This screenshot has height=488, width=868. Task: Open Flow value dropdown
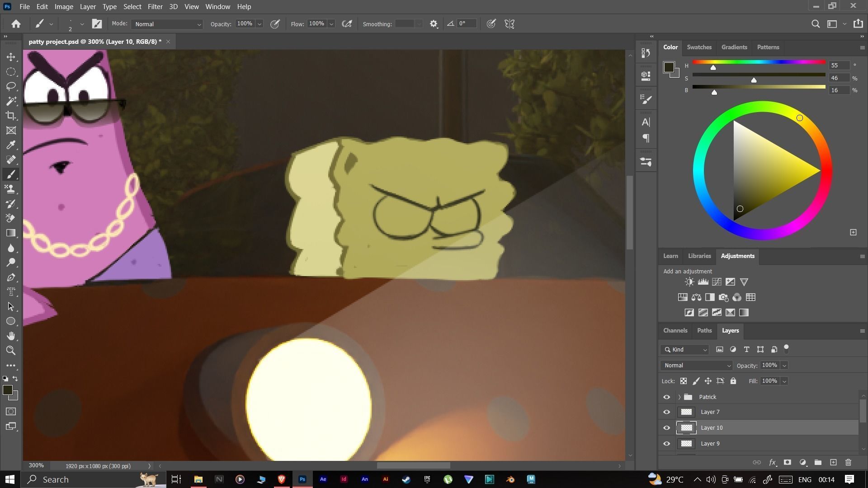331,24
